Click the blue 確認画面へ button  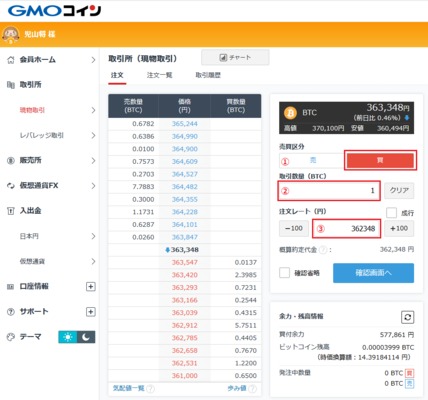(x=373, y=273)
